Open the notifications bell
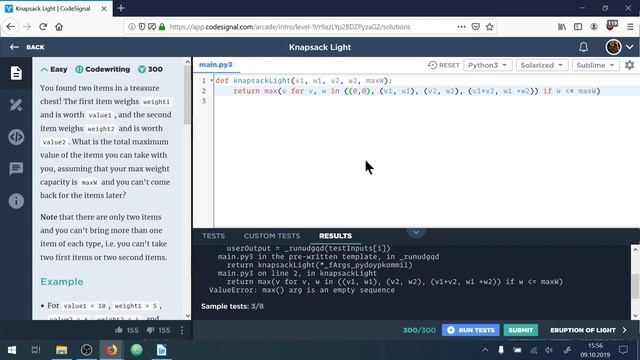This screenshot has height=360, width=640. (583, 47)
